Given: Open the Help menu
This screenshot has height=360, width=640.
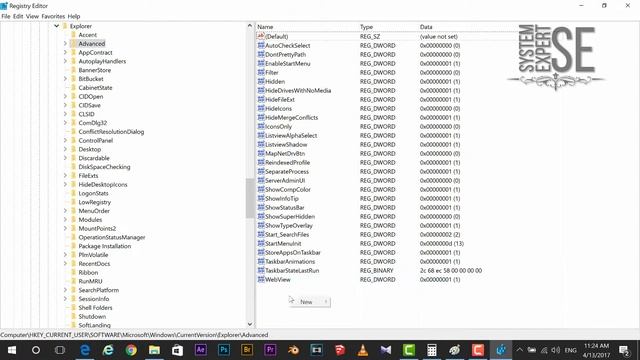Looking at the screenshot, I should click(74, 16).
